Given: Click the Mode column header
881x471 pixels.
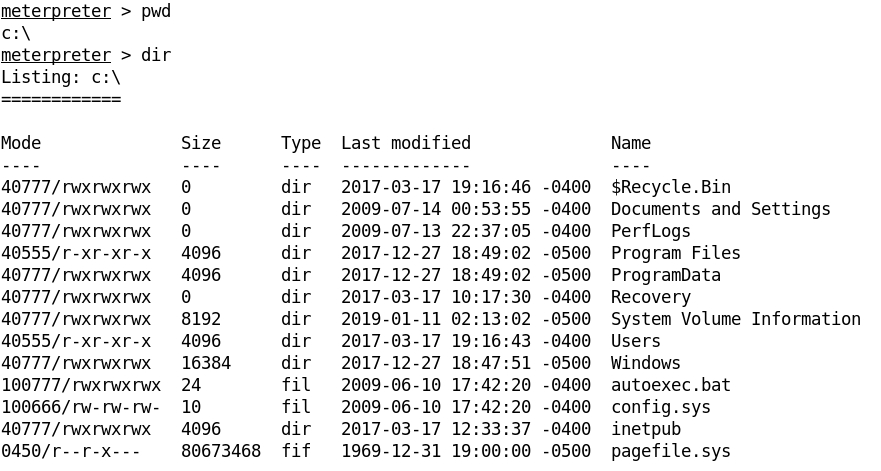Looking at the screenshot, I should [x=21, y=143].
